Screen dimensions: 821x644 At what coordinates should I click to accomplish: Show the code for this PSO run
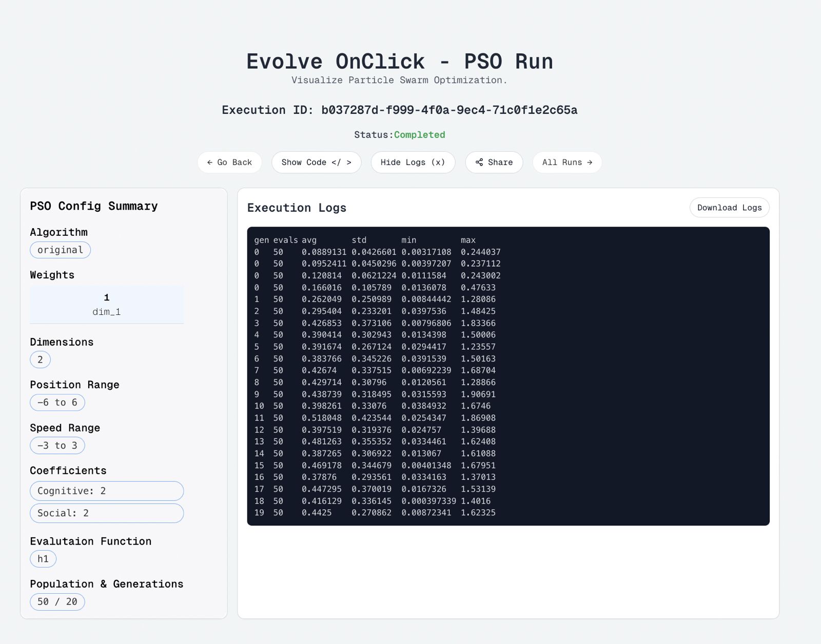pos(316,162)
